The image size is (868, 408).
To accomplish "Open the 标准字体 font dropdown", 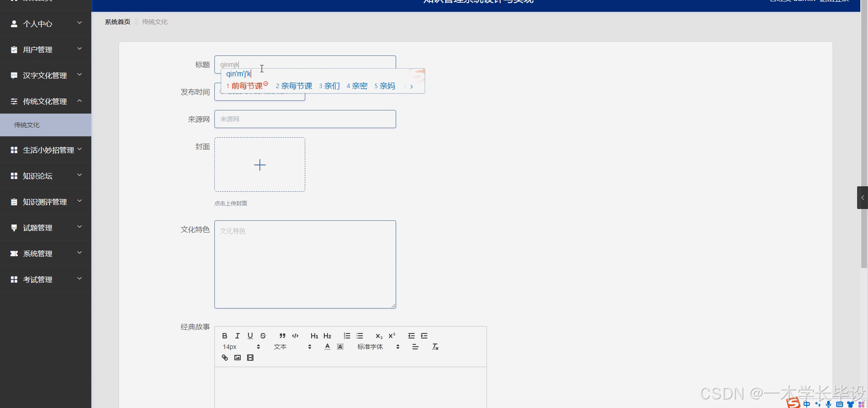I will click(x=378, y=347).
